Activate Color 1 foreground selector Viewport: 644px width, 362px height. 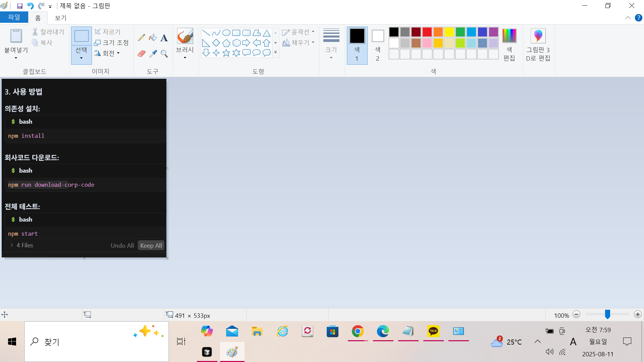[357, 45]
